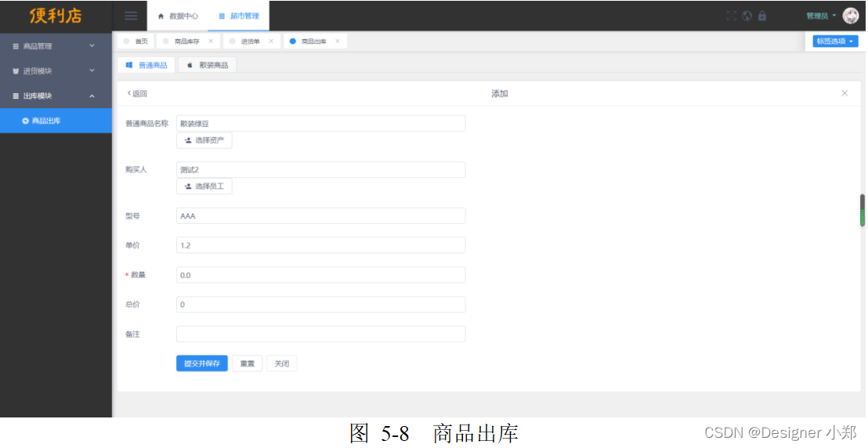The width and height of the screenshot is (868, 448).
Task: Close the 进货单 page tab
Action: click(271, 41)
